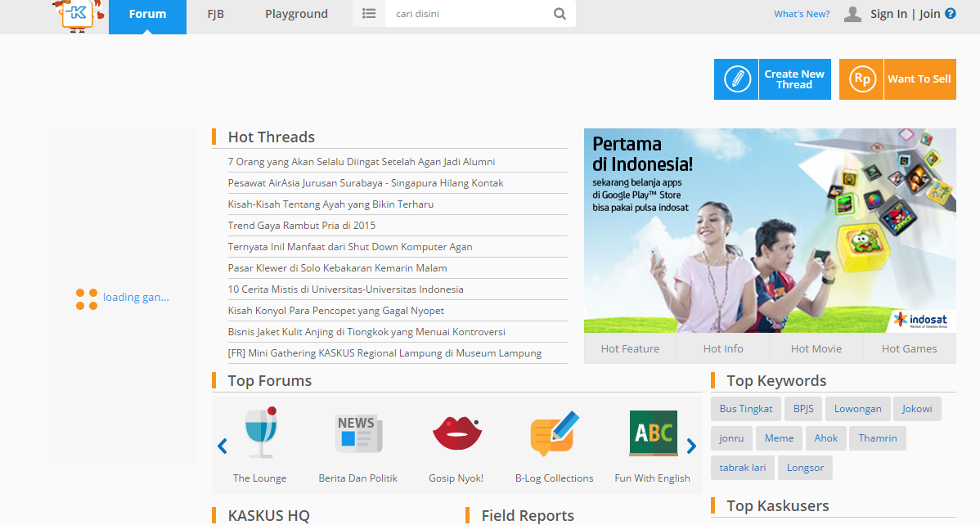Screen dimensions: 980x525
Task: Click the Rp Want To Sell icon
Action: (x=862, y=79)
